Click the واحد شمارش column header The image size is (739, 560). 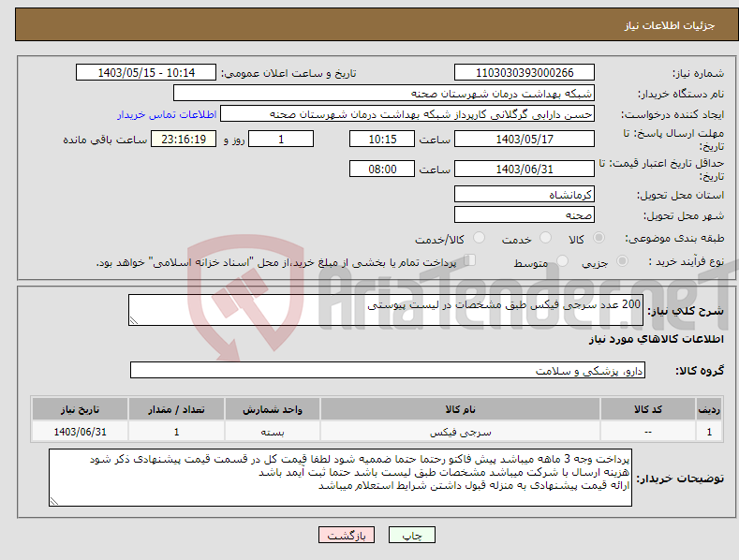273,409
